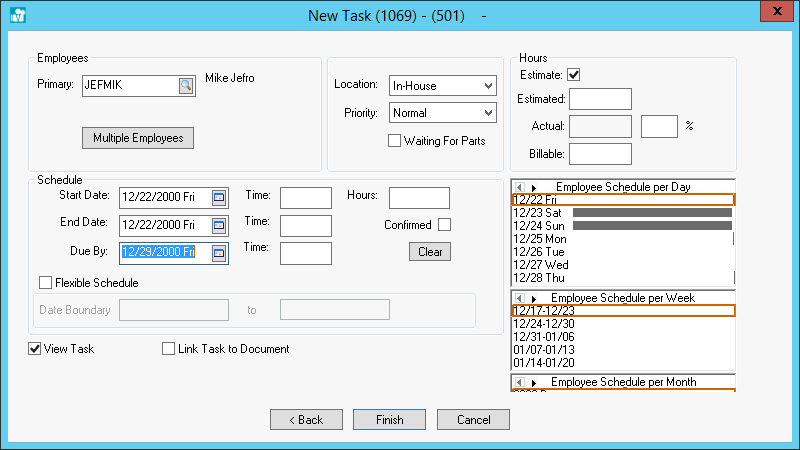Toggle the Flexible Schedule checkbox

click(x=45, y=283)
